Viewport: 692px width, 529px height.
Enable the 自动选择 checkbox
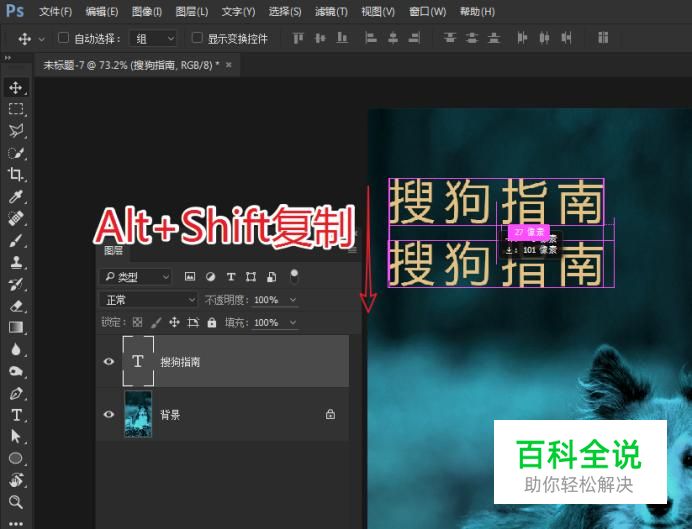tap(64, 38)
